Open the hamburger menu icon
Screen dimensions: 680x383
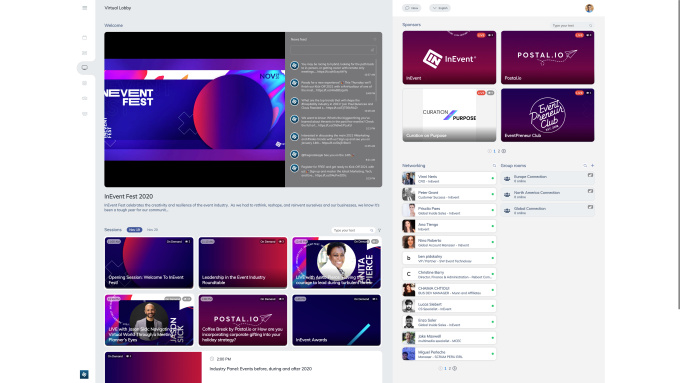(x=85, y=8)
